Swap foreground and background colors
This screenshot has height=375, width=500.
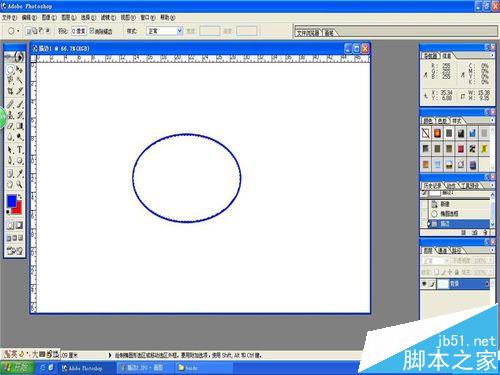[20, 197]
